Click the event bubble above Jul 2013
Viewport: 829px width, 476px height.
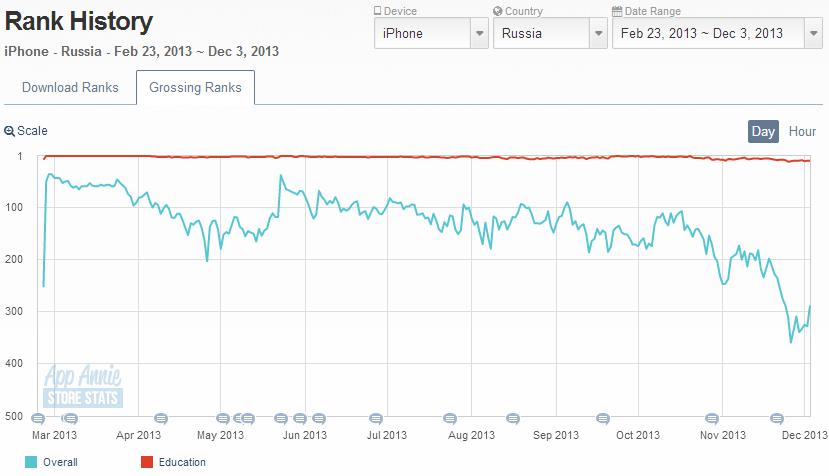(375, 419)
